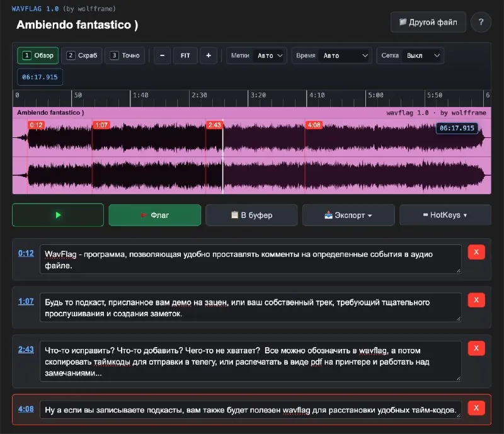Click the 2:43 flag marker on the waveform
The width and height of the screenshot is (504, 434).
pos(214,125)
